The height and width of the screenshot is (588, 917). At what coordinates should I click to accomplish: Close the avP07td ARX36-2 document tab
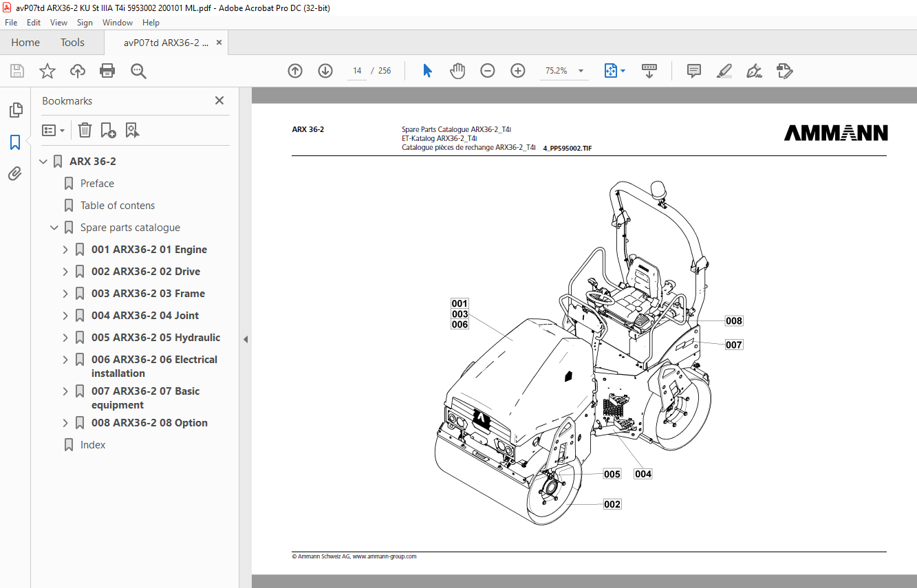tap(219, 43)
